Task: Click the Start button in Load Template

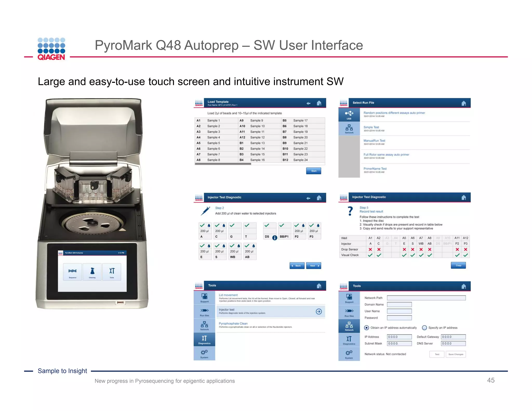Action: (x=314, y=171)
